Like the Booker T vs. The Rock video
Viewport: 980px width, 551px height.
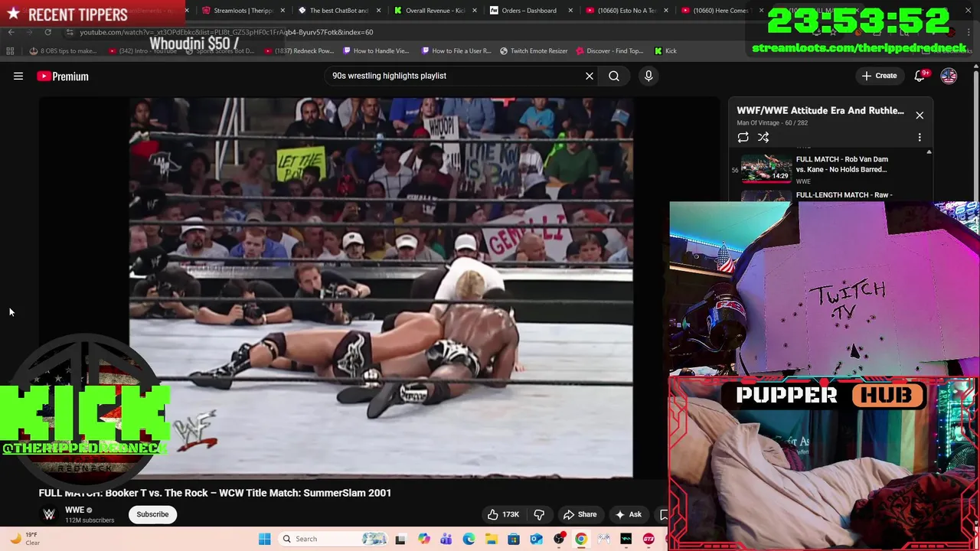pyautogui.click(x=502, y=514)
